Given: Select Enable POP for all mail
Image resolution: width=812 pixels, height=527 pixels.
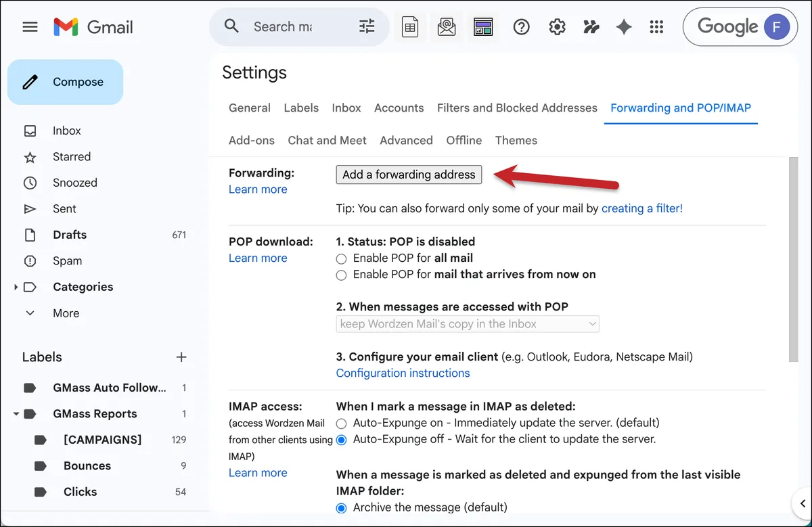Looking at the screenshot, I should click(341, 258).
